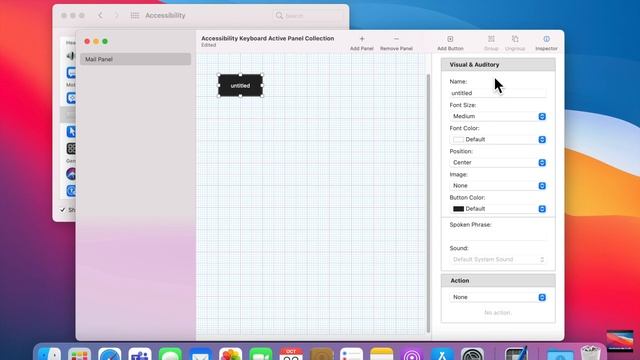
Task: Select the untitled button on the canvas
Action: (240, 86)
